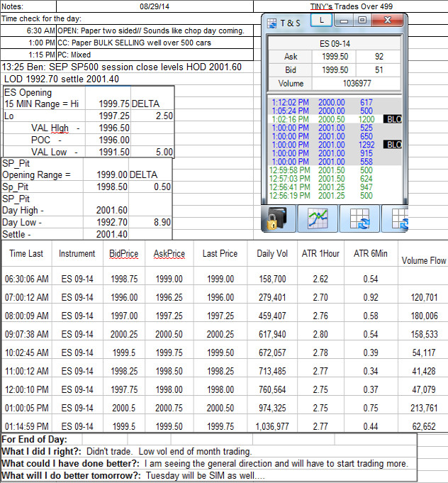Viewport: 448px width, 483px height.
Task: Click the What I did I right? line
Action: click(127, 452)
